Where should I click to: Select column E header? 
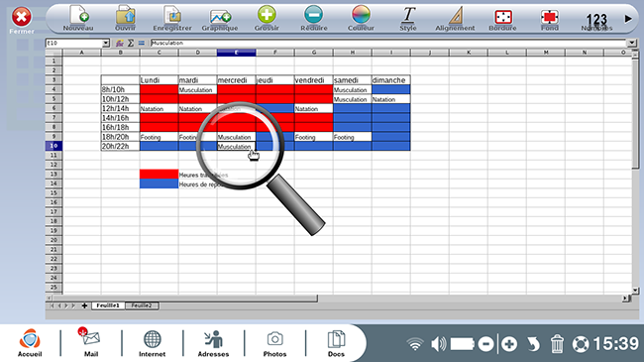pos(236,53)
